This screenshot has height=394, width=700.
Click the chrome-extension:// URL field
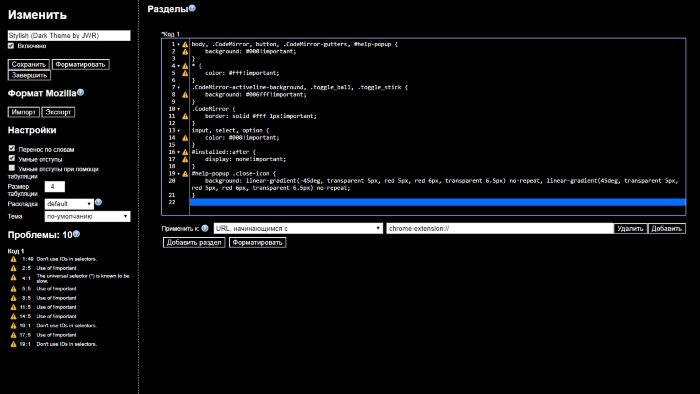pyautogui.click(x=500, y=228)
